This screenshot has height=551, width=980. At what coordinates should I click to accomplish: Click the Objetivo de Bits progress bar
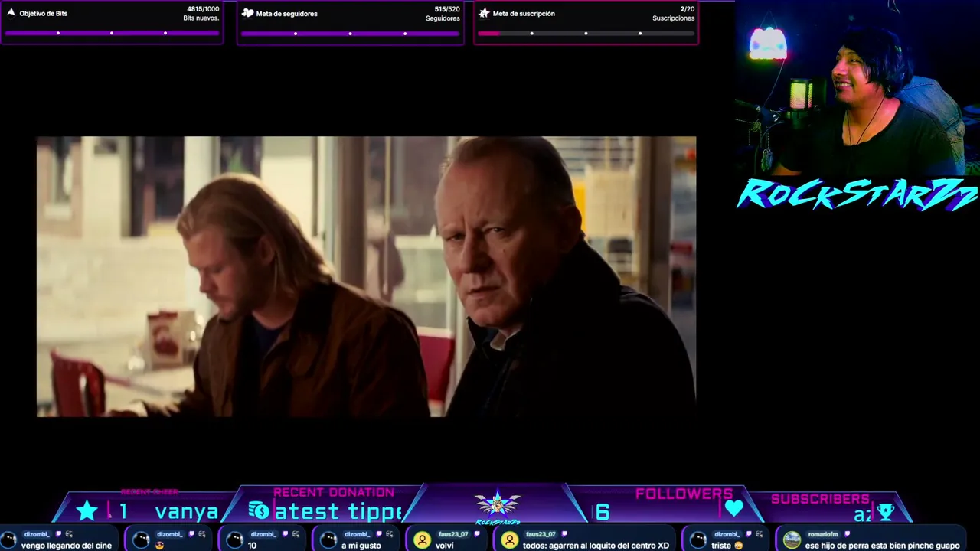coord(112,33)
